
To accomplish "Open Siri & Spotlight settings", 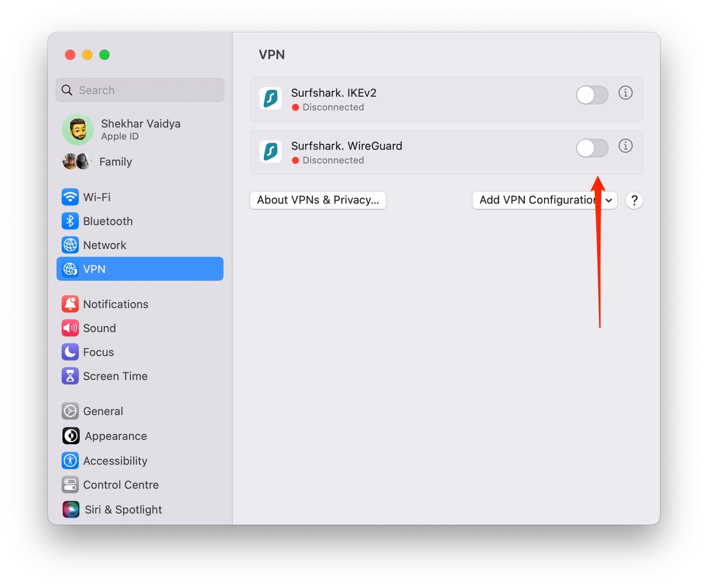I will (140, 509).
